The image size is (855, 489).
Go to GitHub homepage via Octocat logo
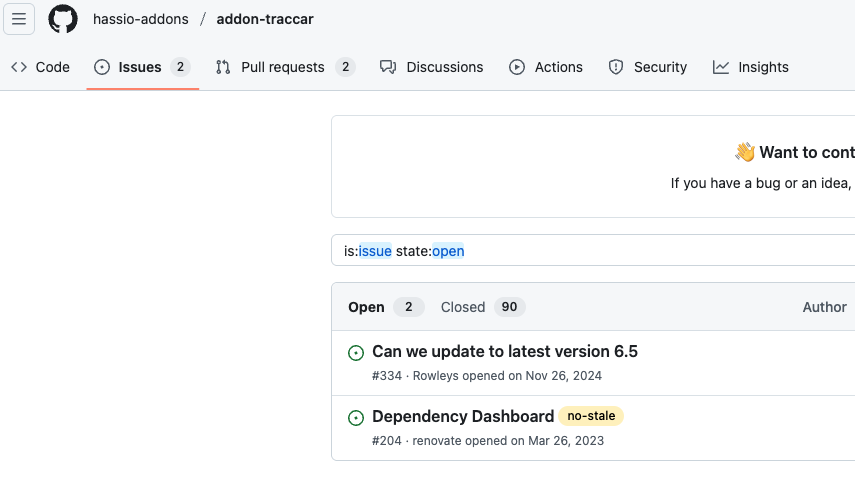(x=63, y=19)
